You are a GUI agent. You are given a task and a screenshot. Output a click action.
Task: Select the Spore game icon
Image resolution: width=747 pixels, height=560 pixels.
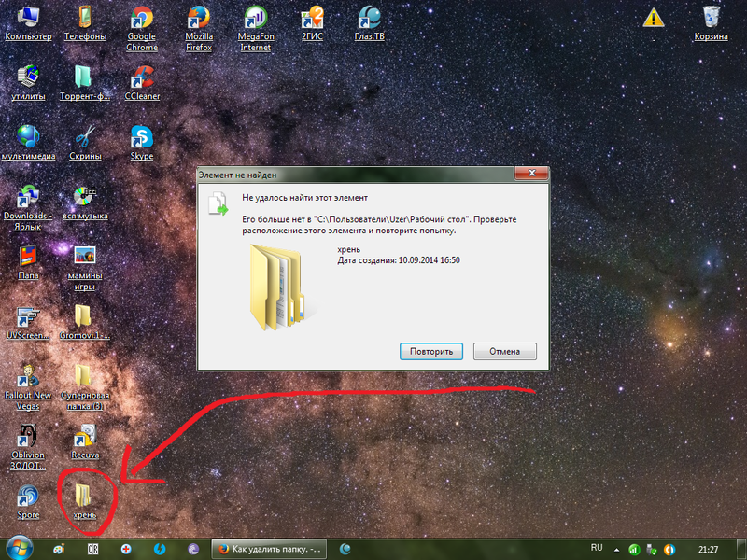point(28,497)
